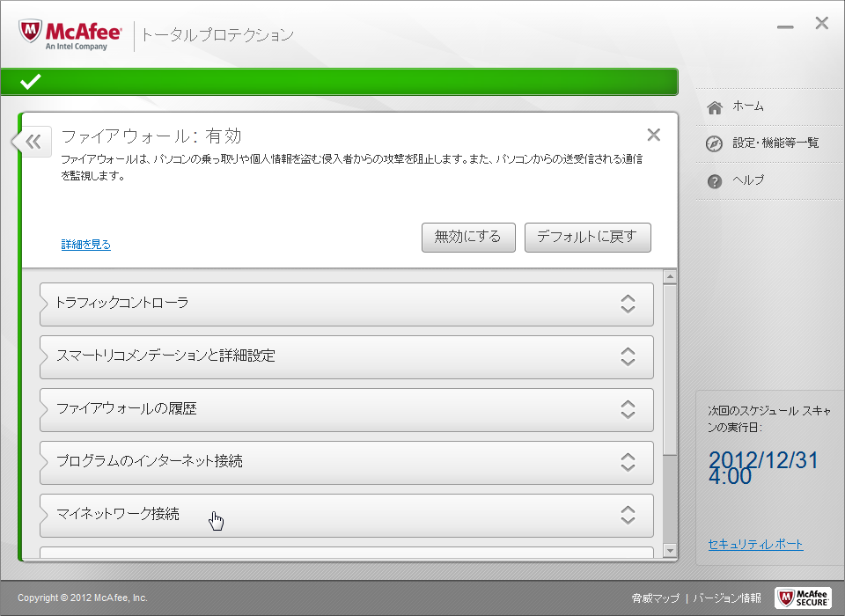Image resolution: width=845 pixels, height=616 pixels.
Task: Click the scrollbar down arrow
Action: tap(670, 551)
